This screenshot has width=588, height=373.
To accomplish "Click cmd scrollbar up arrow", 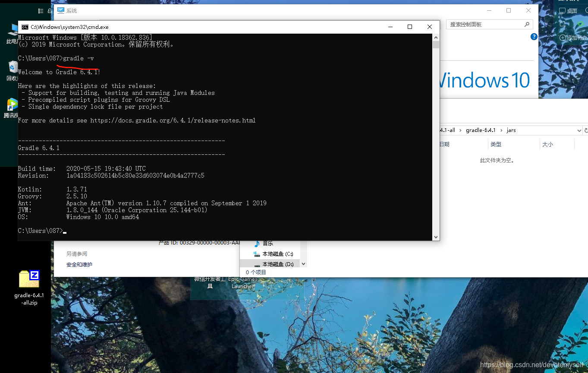I will [x=436, y=38].
